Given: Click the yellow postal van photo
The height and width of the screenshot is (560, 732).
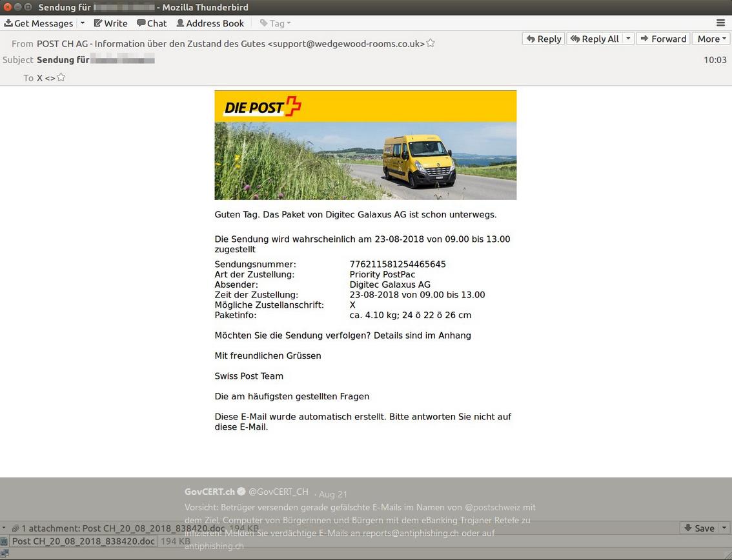Looking at the screenshot, I should (365, 161).
